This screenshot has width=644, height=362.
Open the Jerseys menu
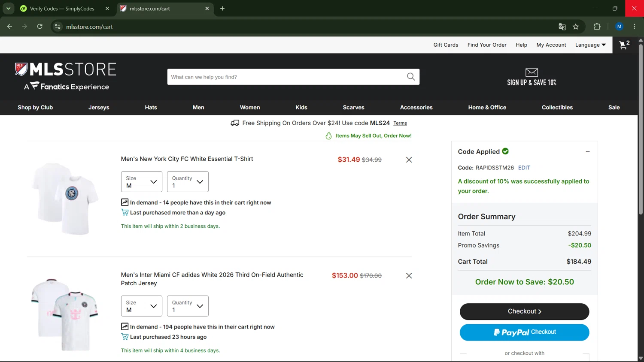[x=99, y=107]
